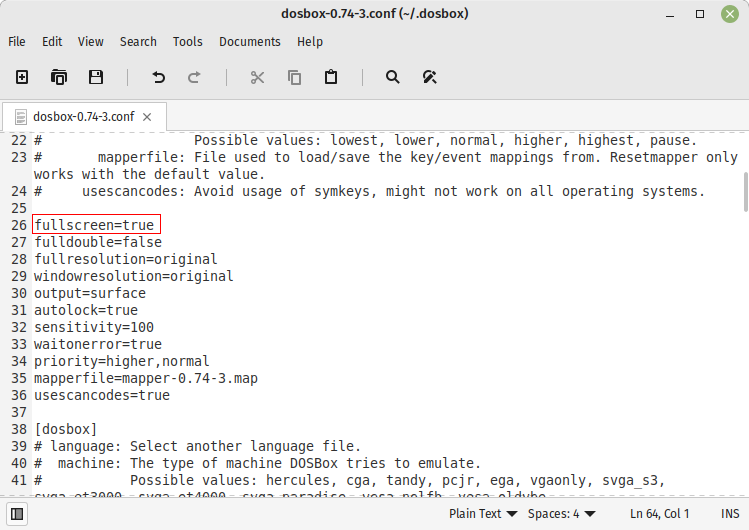
Task: Copy selection with toolbar icon
Action: pyautogui.click(x=294, y=77)
